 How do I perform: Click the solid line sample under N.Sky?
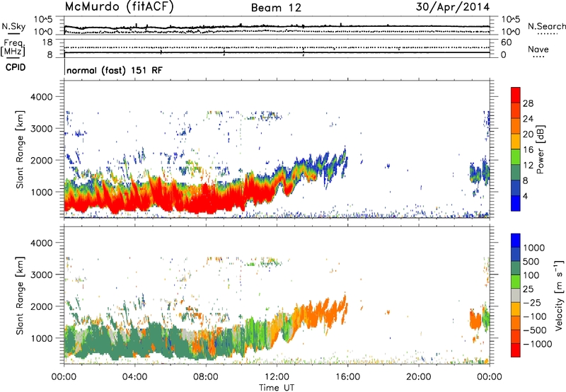pos(13,33)
